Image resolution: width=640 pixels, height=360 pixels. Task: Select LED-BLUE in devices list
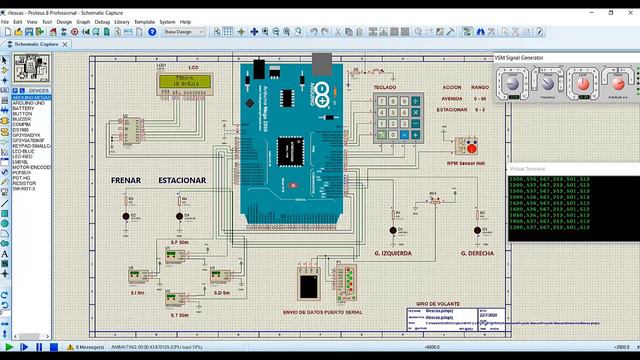click(23, 151)
